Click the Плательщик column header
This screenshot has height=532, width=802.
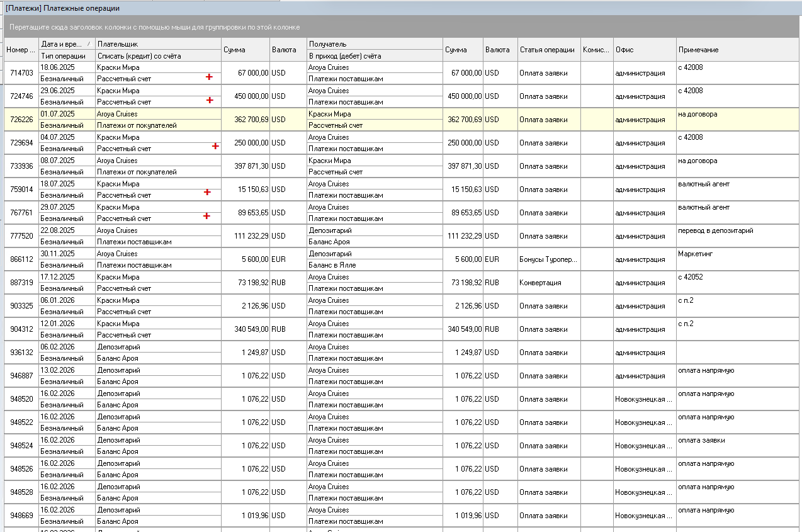pyautogui.click(x=158, y=44)
